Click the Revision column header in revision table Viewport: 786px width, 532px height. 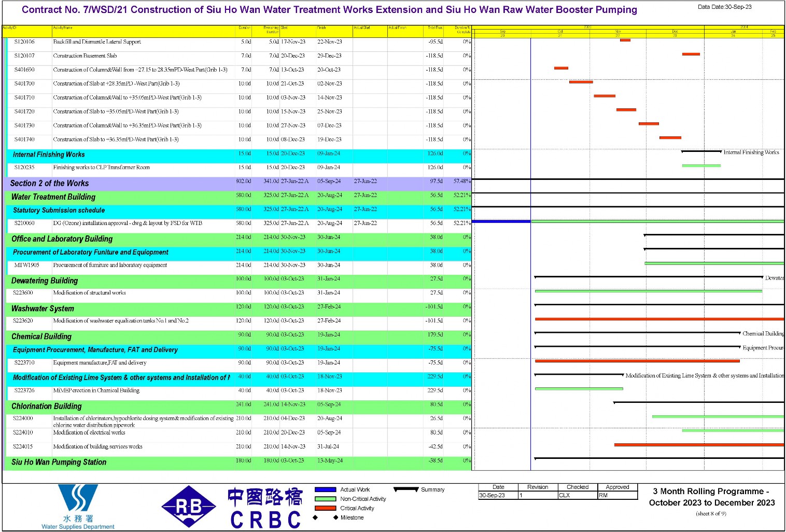point(538,487)
